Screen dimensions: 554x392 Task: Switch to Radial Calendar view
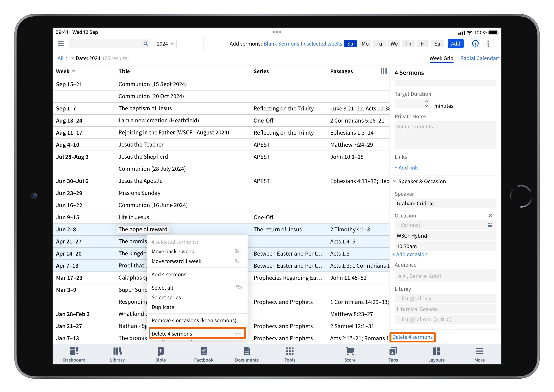[479, 58]
